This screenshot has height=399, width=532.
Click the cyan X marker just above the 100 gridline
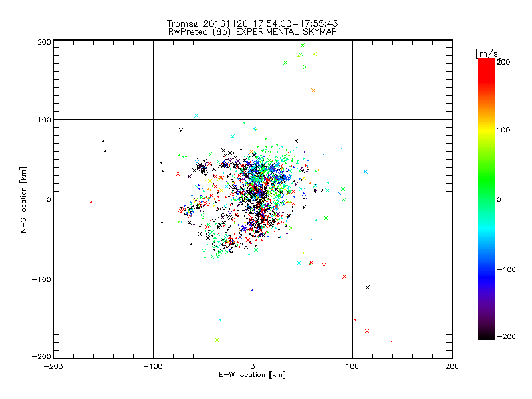[x=196, y=116]
